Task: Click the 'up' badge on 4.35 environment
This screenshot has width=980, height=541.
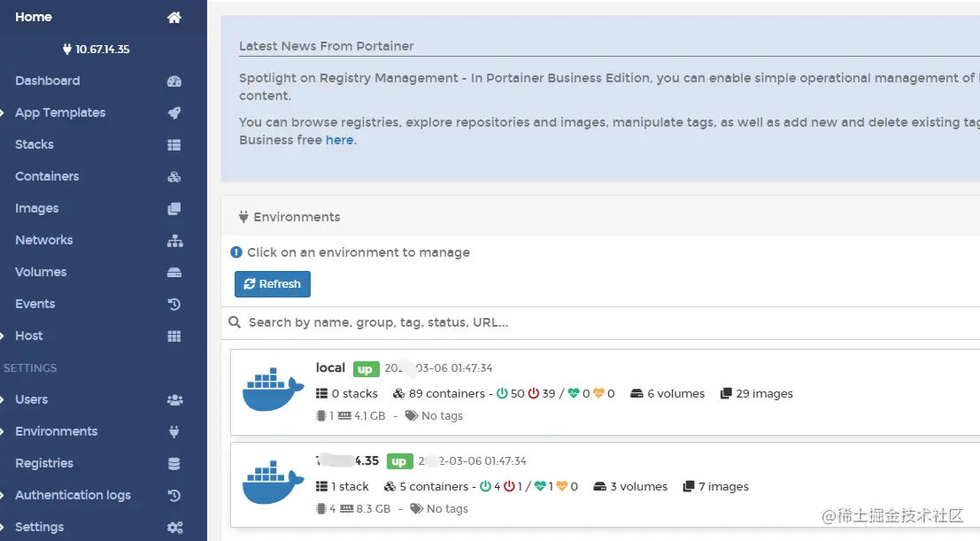Action: point(399,462)
